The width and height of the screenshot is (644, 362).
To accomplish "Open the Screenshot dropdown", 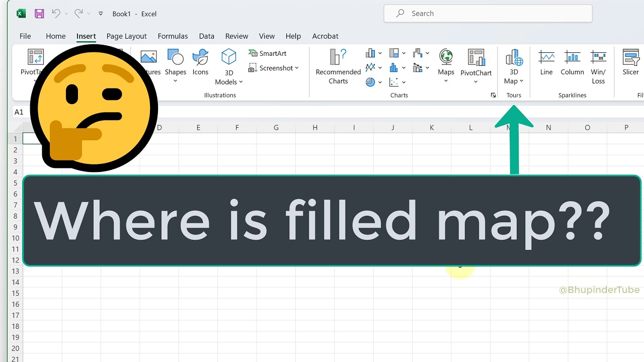I will click(x=273, y=68).
